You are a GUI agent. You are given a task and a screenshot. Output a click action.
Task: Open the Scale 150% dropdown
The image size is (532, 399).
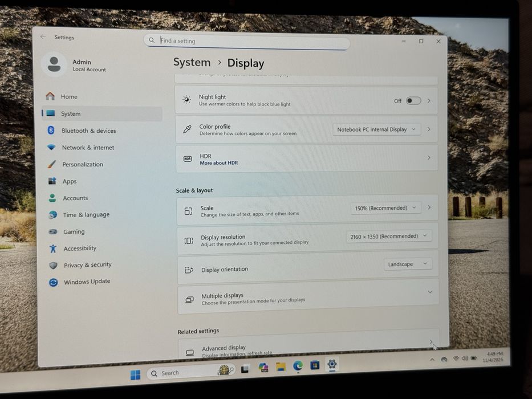coord(386,208)
